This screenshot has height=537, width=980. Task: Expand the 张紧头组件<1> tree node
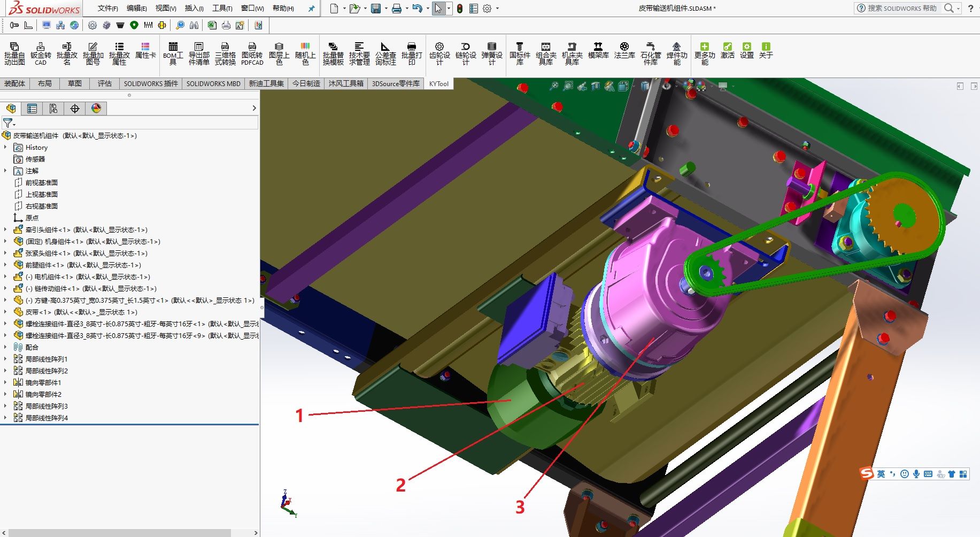(5, 253)
